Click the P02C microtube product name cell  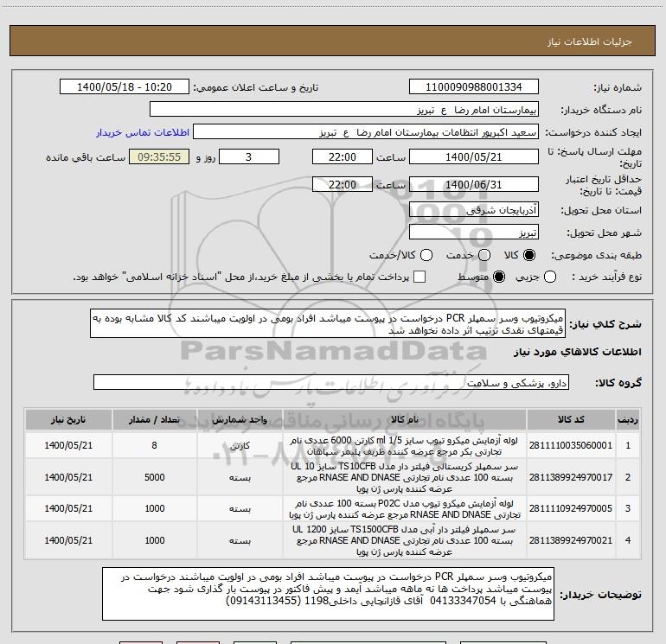point(405,508)
